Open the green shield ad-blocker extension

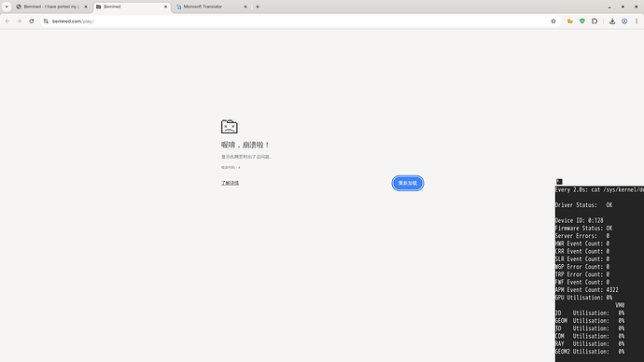(582, 21)
